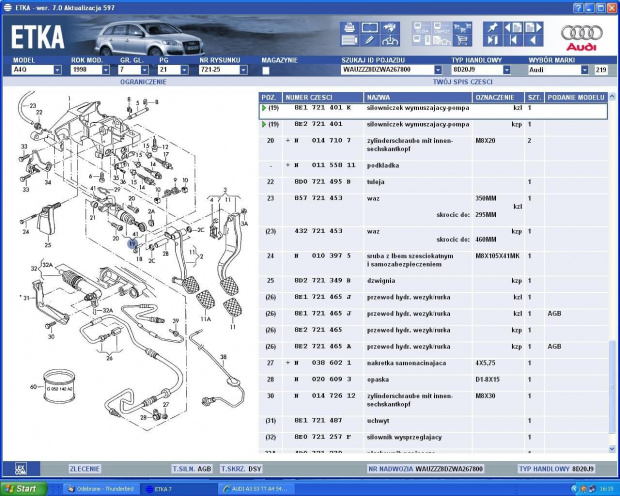Viewport: 620px width, 496px height.
Task: Click the NUMER CZESCI column header
Action: [x=323, y=97]
